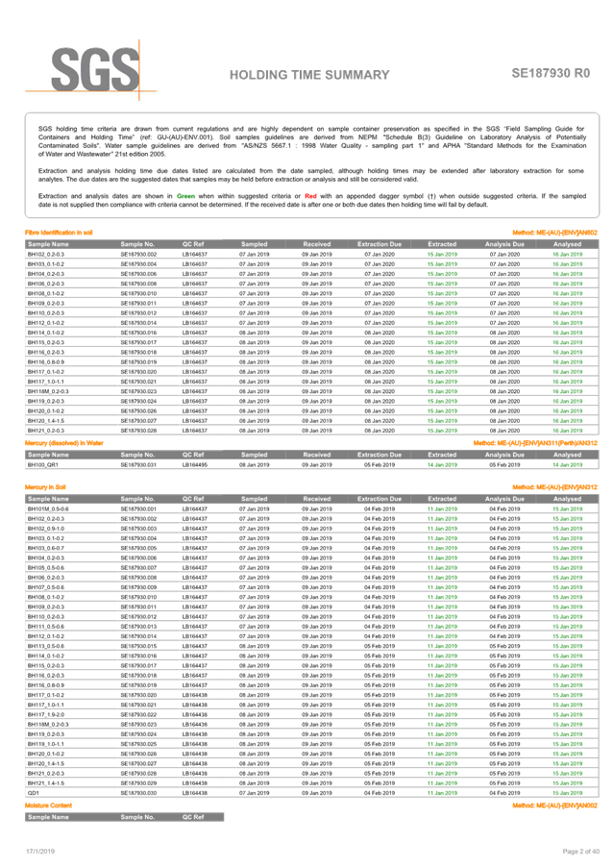Viewport: 613px width, 868px height.
Task: Select sample number 'SE187930.030'
Action: 138,793
